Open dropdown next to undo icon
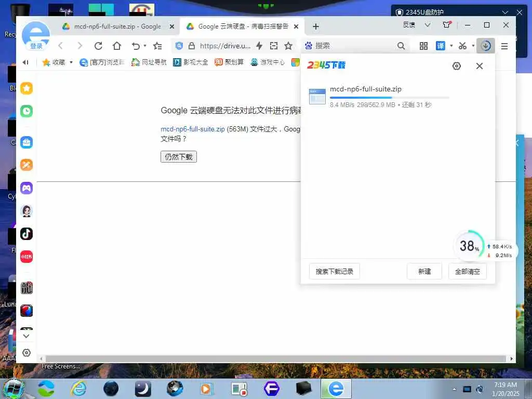This screenshot has height=399, width=532. (x=145, y=46)
